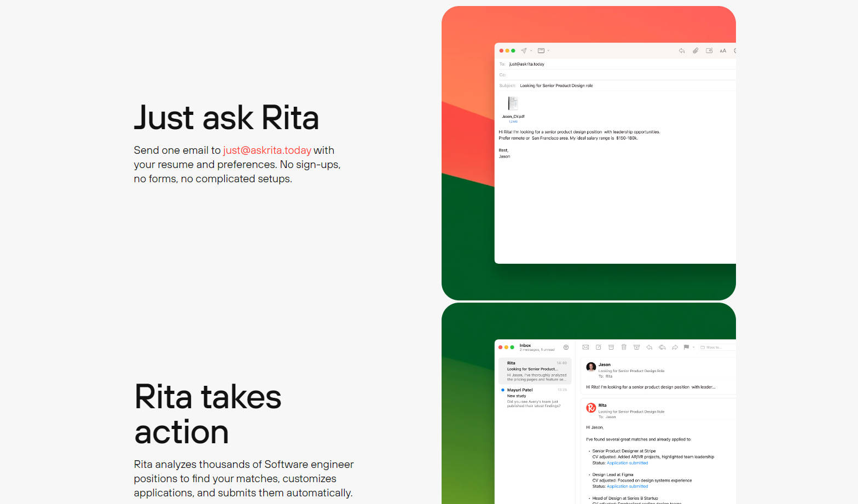858x504 pixels.
Task: Click the reply arrow icon in compose toolbar
Action: (x=682, y=51)
